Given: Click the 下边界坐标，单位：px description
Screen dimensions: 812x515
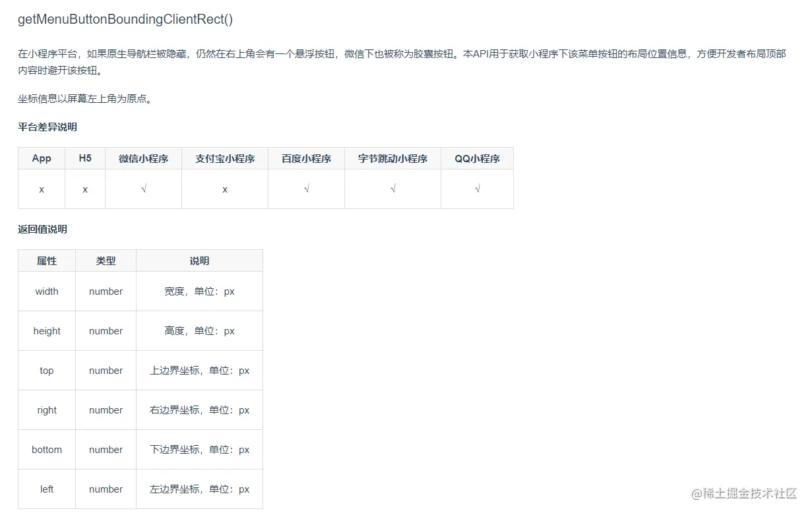Looking at the screenshot, I should (199, 450).
